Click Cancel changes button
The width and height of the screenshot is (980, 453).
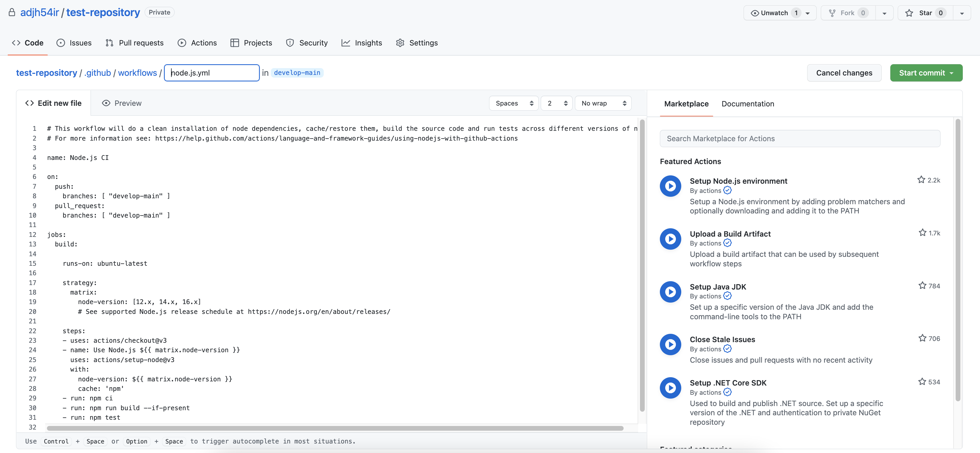click(x=844, y=73)
